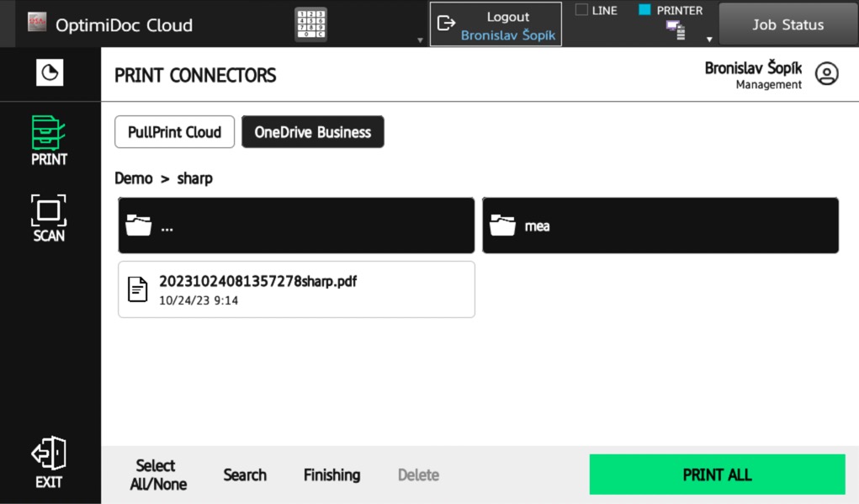Switch to the PullPrint Cloud tab

click(x=174, y=132)
